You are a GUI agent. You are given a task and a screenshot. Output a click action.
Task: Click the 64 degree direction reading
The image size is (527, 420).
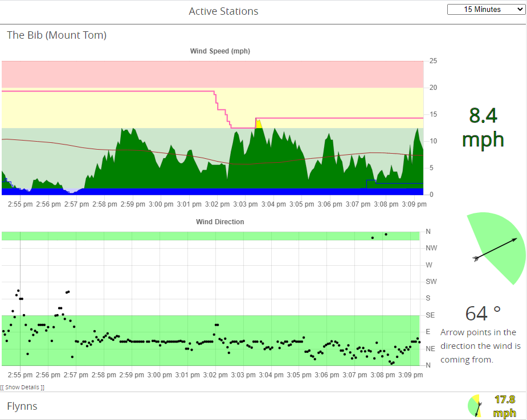pos(483,313)
